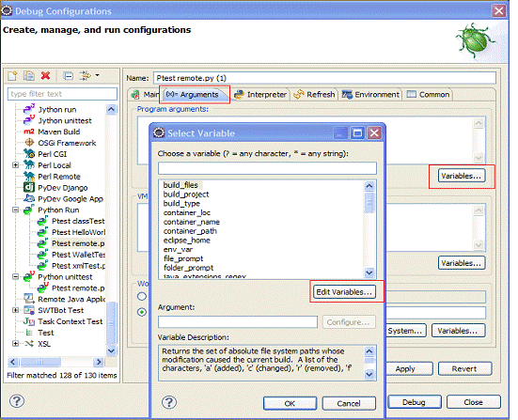Viewport: 518px width, 420px height.
Task: Select the Maven Build configuration type
Action: click(59, 132)
